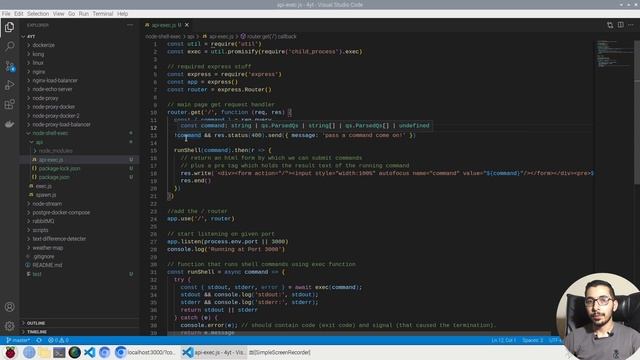Synchronize changes via status bar sync icon
Screen dimensions: 640x360
click(39, 340)
